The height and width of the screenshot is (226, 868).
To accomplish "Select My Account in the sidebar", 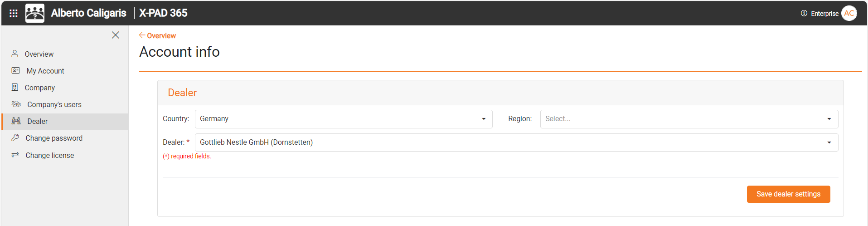I will click(45, 71).
